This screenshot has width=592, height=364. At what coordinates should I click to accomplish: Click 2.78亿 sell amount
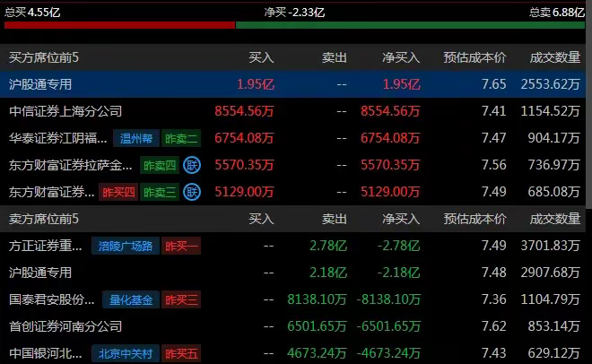point(328,246)
